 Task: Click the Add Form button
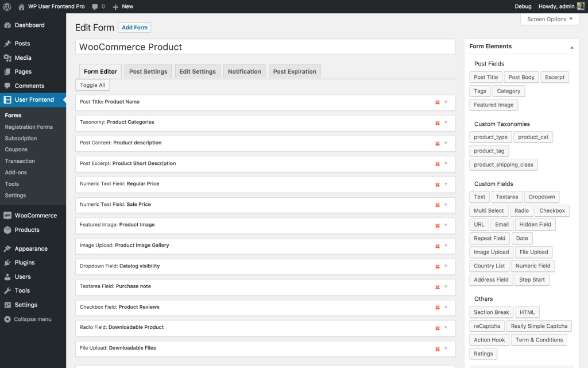tap(134, 28)
